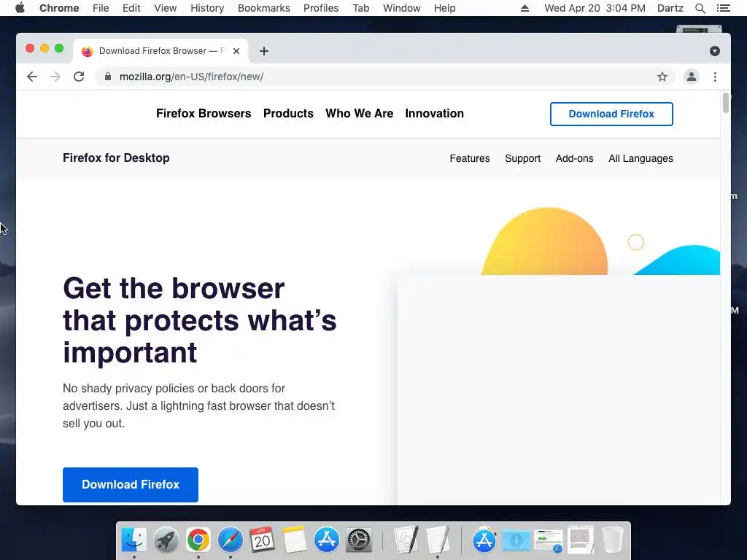Open the Chrome application menu
747x560 pixels.
59,8
